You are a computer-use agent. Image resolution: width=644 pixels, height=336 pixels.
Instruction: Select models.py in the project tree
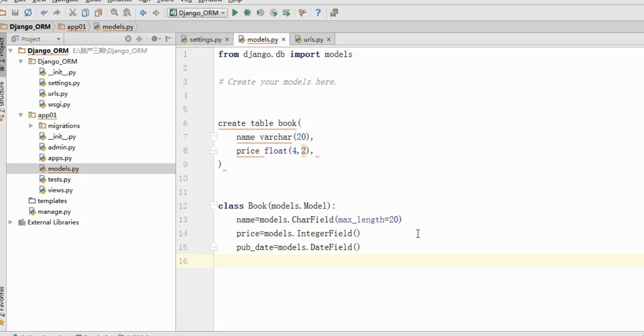[x=63, y=169]
